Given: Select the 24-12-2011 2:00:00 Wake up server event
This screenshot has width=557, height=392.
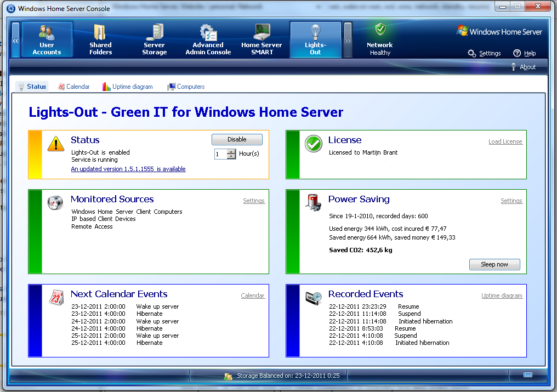Looking at the screenshot, I should pyautogui.click(x=125, y=321).
